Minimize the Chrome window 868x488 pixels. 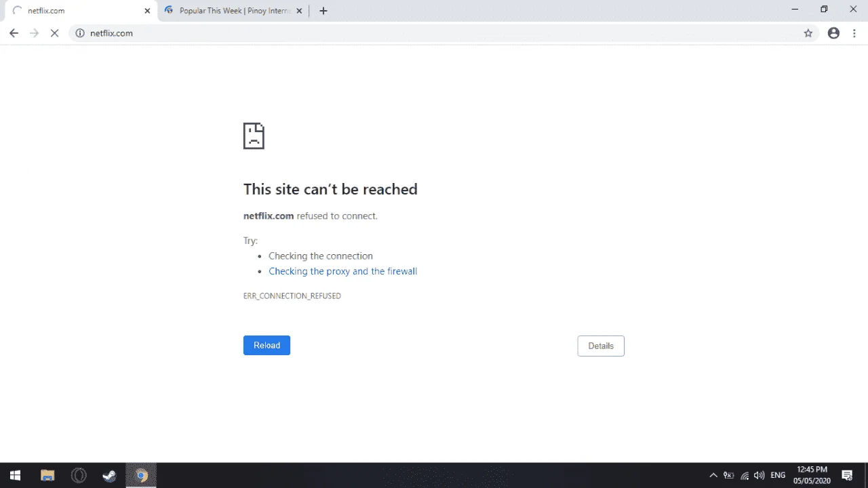[x=795, y=9]
